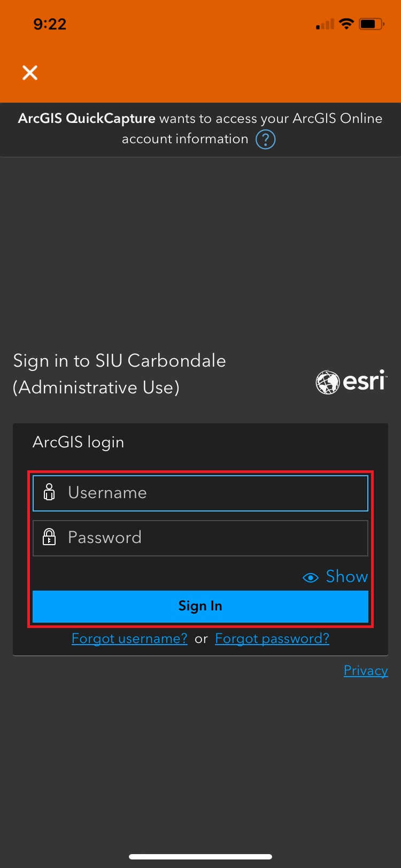The width and height of the screenshot is (401, 868).
Task: Tap the battery icon in the status bar
Action: [372, 24]
